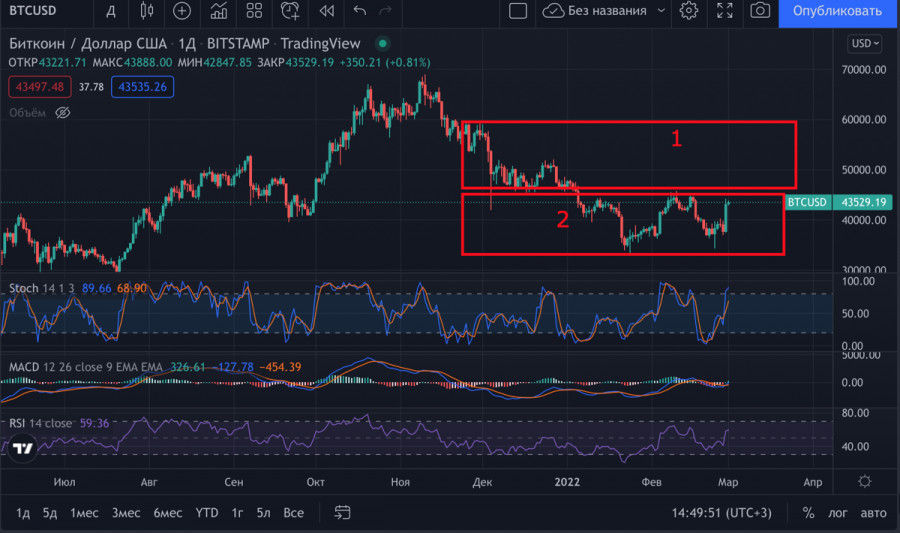900x533 pixels.
Task: Click the TradingView logo badge
Action: [23, 448]
